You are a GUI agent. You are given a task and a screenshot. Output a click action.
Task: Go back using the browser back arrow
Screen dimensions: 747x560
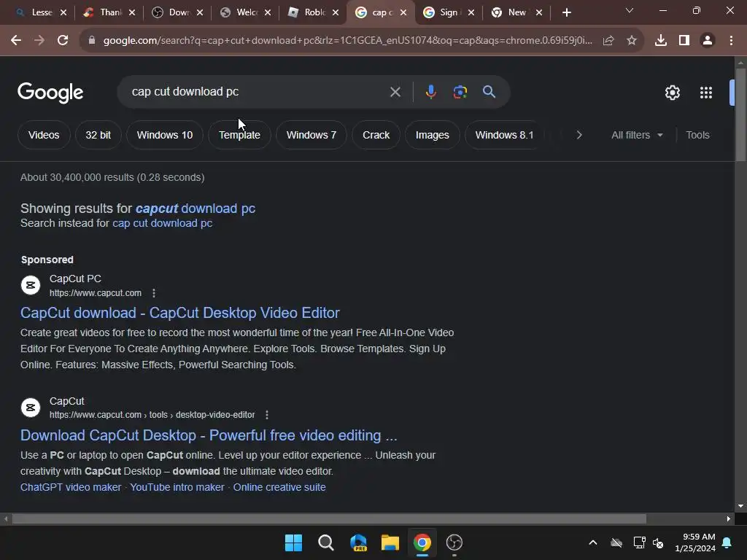(16, 41)
